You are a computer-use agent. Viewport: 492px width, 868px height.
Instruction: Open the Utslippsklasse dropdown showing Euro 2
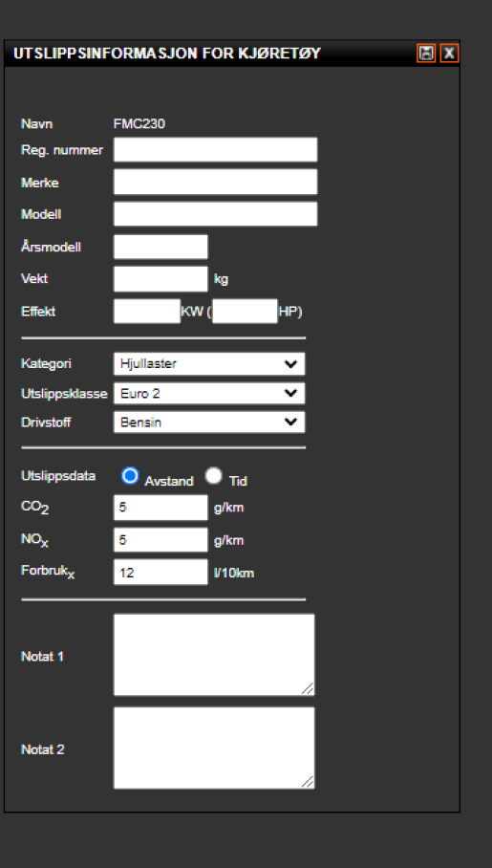[x=209, y=393]
